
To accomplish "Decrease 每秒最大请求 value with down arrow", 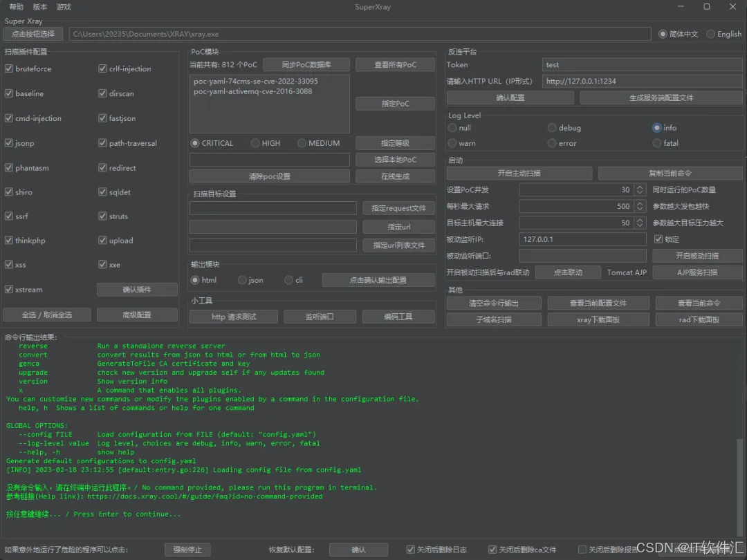I will point(640,209).
